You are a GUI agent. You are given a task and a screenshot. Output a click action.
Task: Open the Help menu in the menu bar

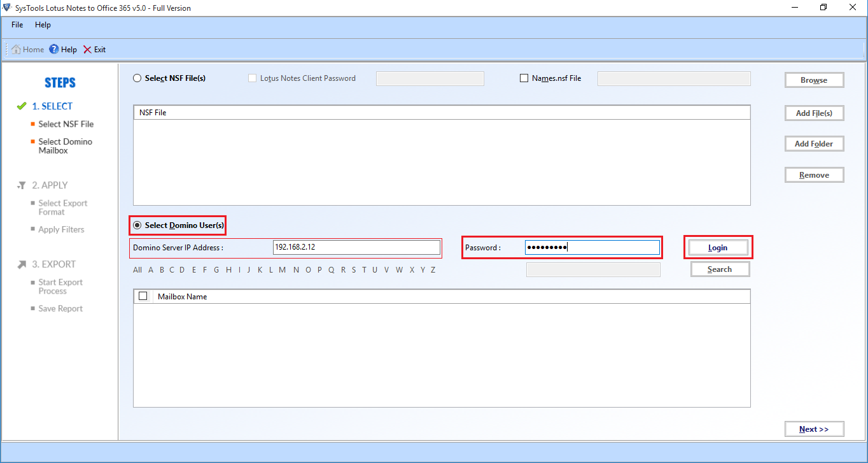[43, 25]
